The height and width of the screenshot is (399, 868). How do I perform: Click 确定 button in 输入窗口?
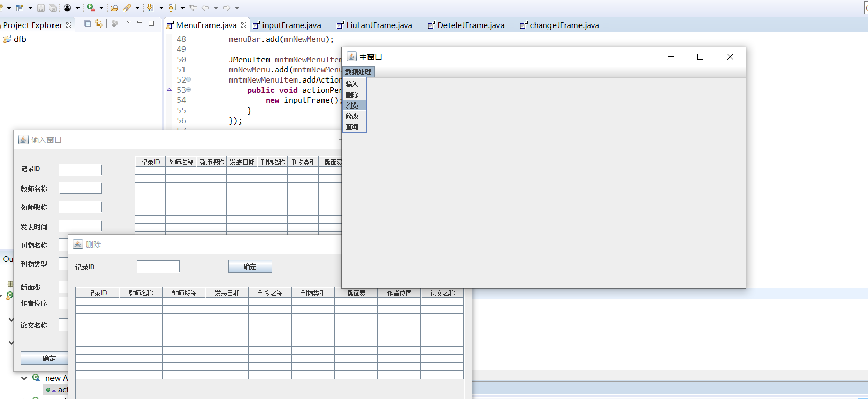coord(45,358)
